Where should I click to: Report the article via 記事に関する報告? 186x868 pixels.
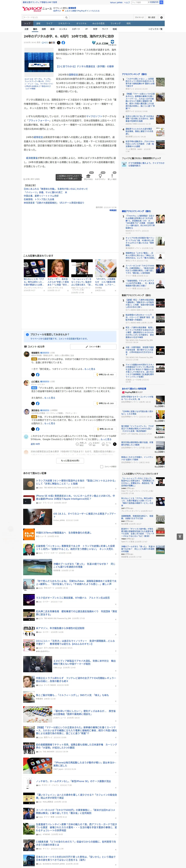coord(31,179)
